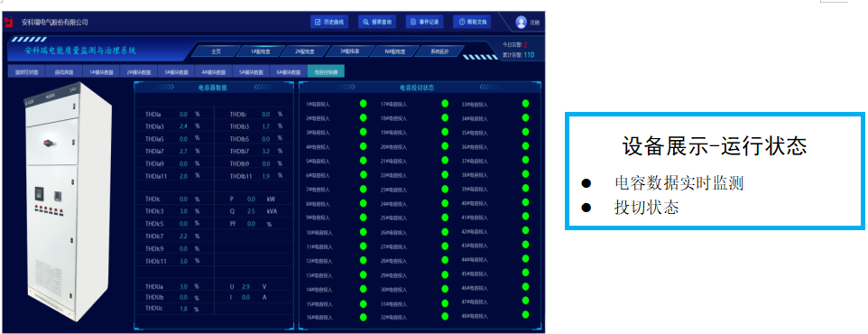Screen dimensions: 868x334
Task: Switch to the N#配电室 navigation tab
Action: point(395,51)
